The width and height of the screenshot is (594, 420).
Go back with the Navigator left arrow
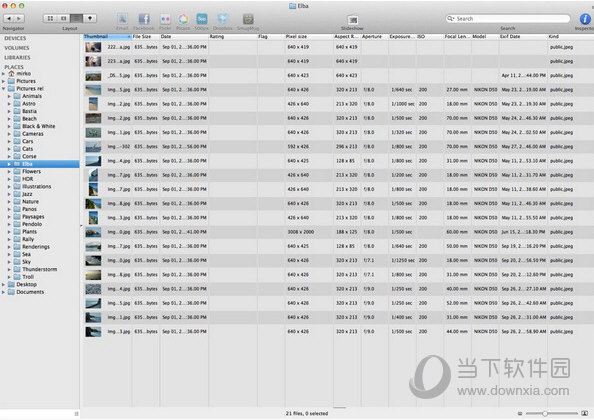click(x=9, y=18)
